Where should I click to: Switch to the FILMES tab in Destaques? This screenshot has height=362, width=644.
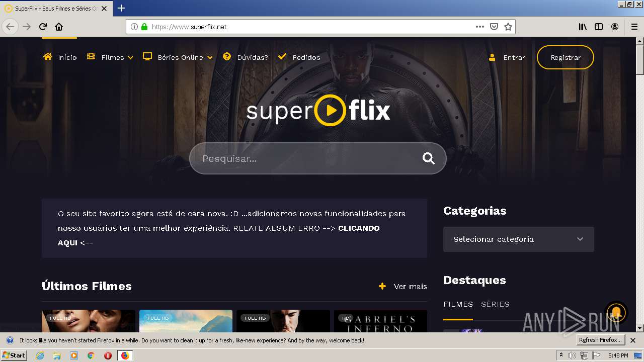[458, 304]
